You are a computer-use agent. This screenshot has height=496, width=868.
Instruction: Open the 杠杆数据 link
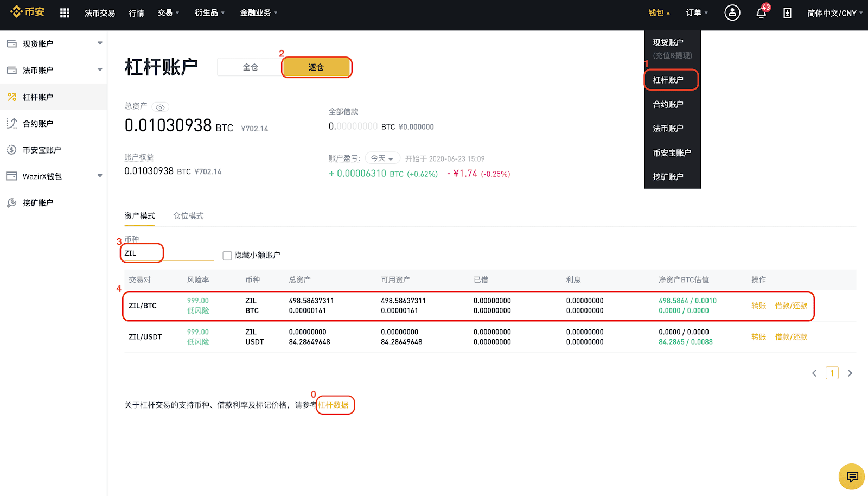(x=334, y=404)
